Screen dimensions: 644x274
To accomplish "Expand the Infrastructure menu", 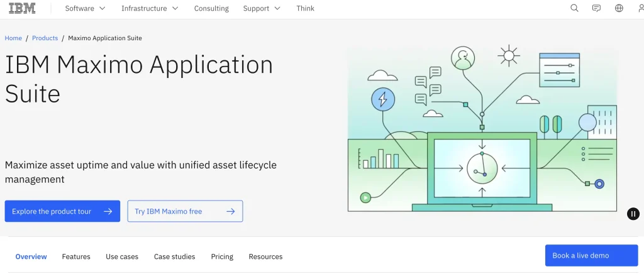I will pos(150,8).
